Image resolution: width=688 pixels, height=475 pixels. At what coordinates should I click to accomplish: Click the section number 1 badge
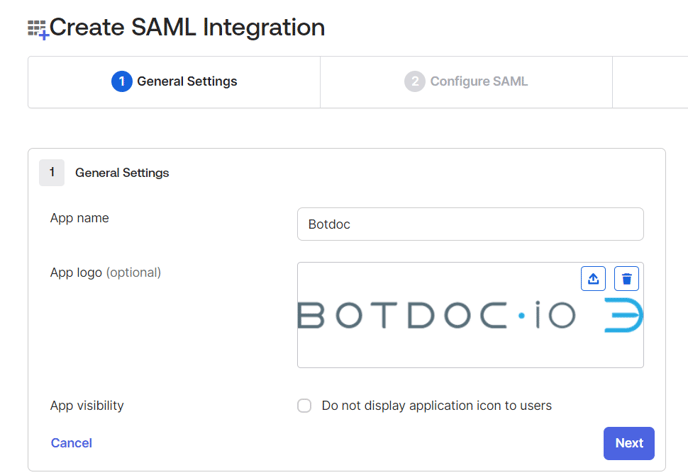(x=52, y=172)
